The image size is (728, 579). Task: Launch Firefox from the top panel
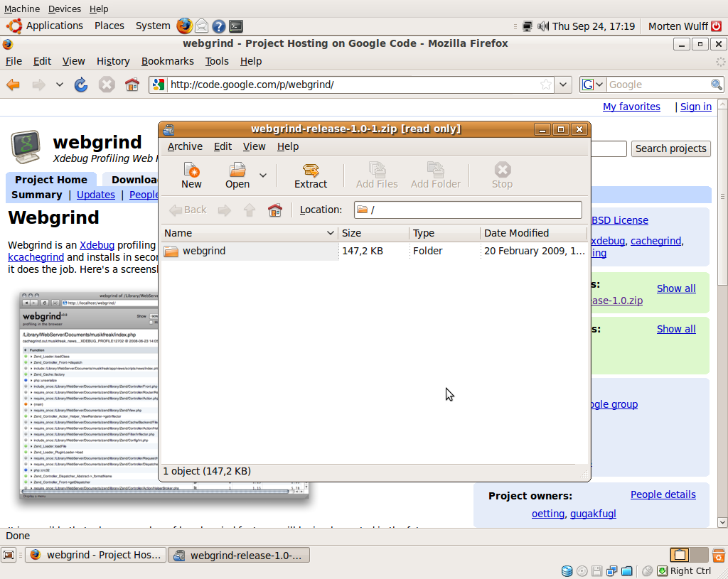point(184,26)
